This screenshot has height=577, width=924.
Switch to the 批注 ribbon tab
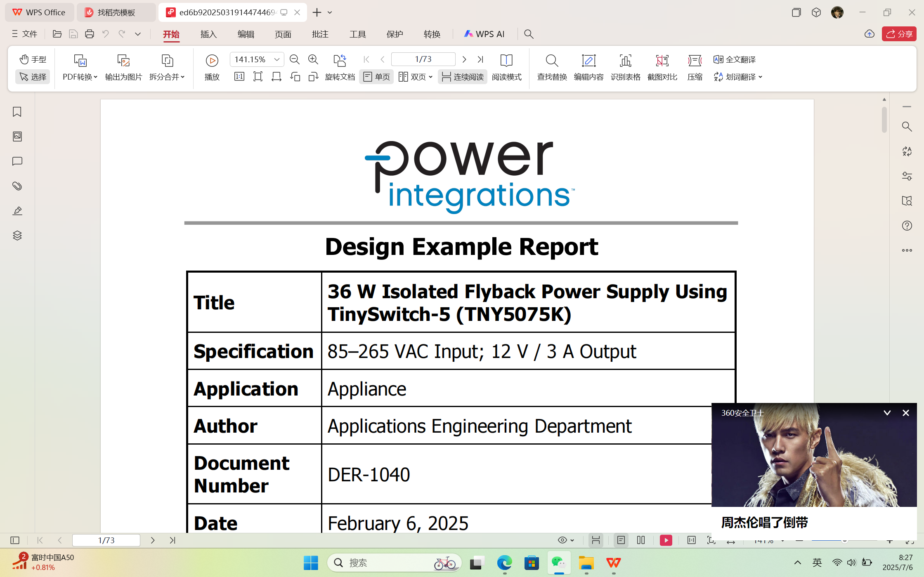tap(320, 34)
